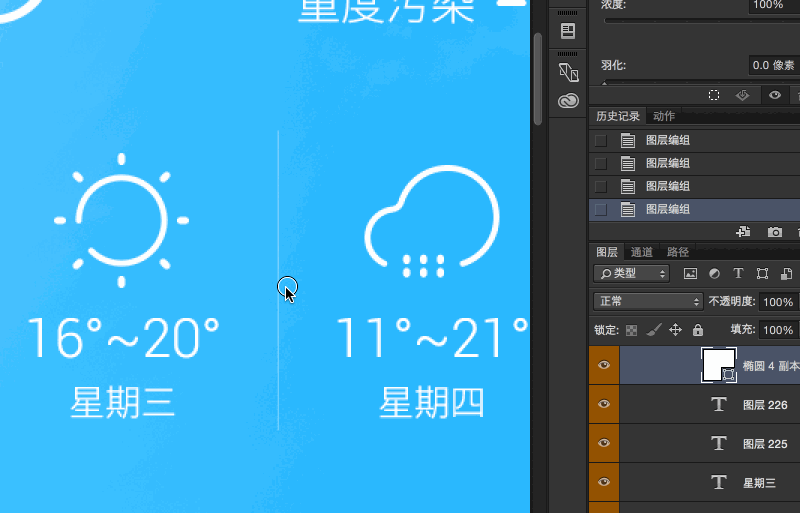Set history brush source for third 图层编组 state

coord(601,186)
